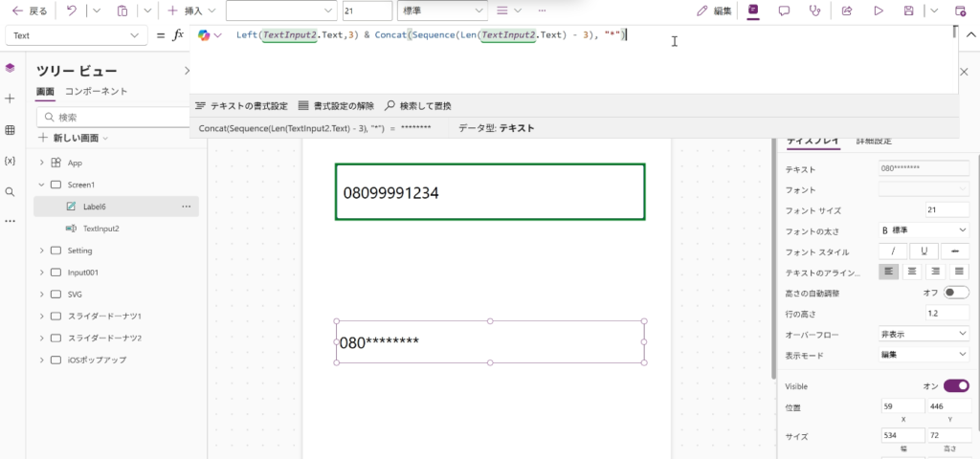Viewport: 980px width, 459px height.
Task: Expand the Setting screen in tree view
Action: point(42,251)
